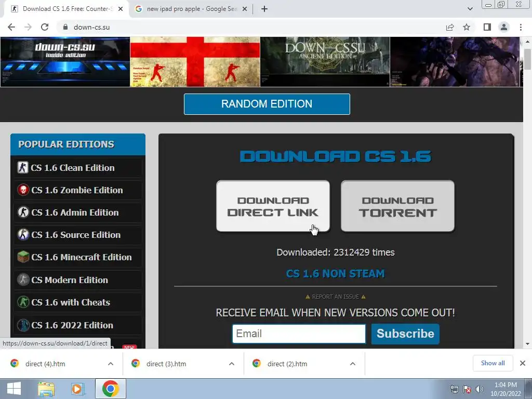Click DOWNLOAD TORRENT button

click(x=397, y=206)
